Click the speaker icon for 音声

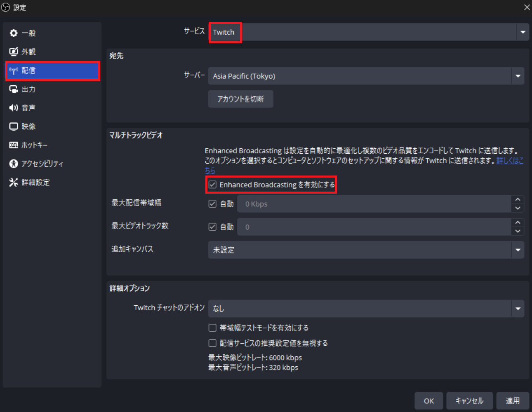click(14, 108)
